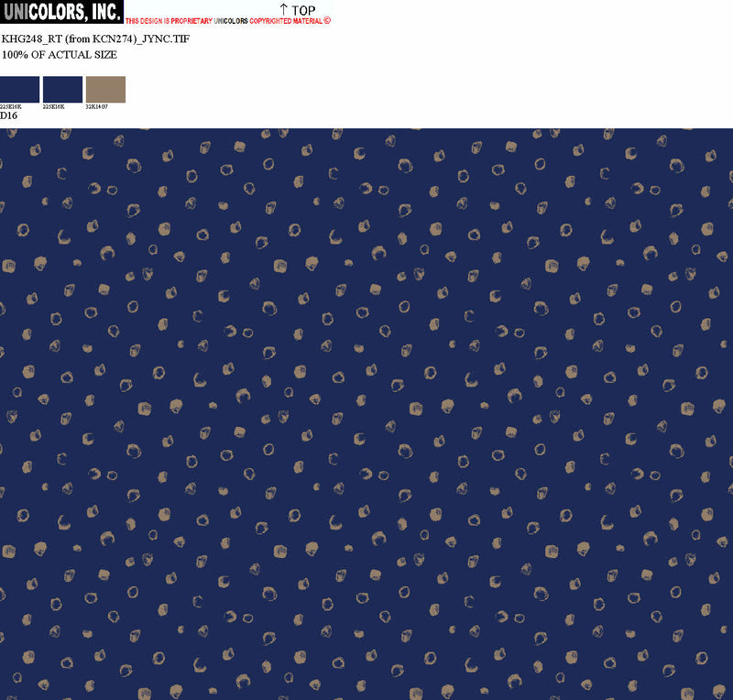Select the KHG248_RT file name text

click(x=31, y=39)
